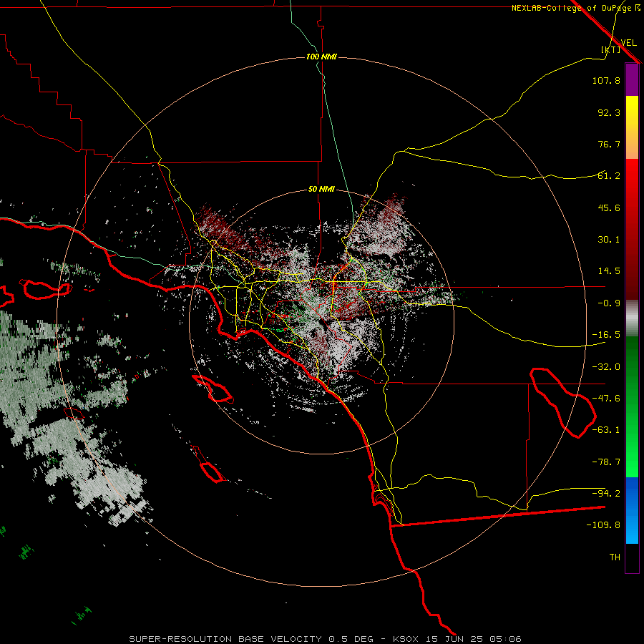Screen dimensions: 644x644
Task: Click the 76.7 velocity scale value
Action: 609,144
